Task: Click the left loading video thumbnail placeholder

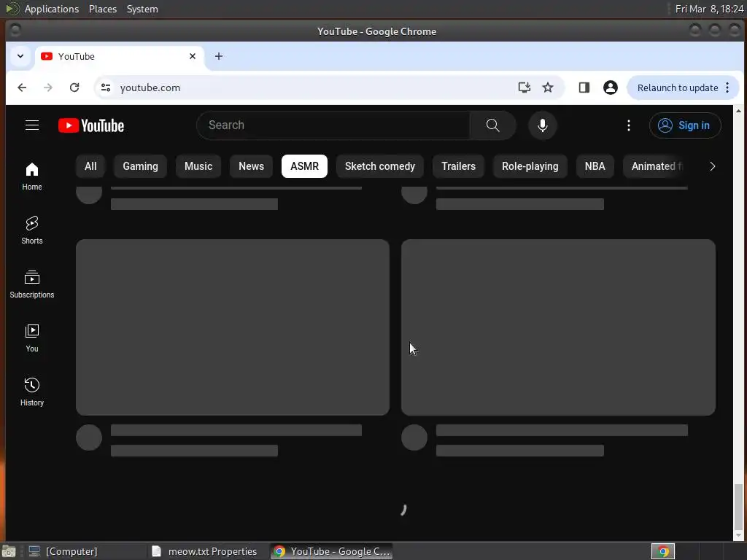Action: coord(233,327)
